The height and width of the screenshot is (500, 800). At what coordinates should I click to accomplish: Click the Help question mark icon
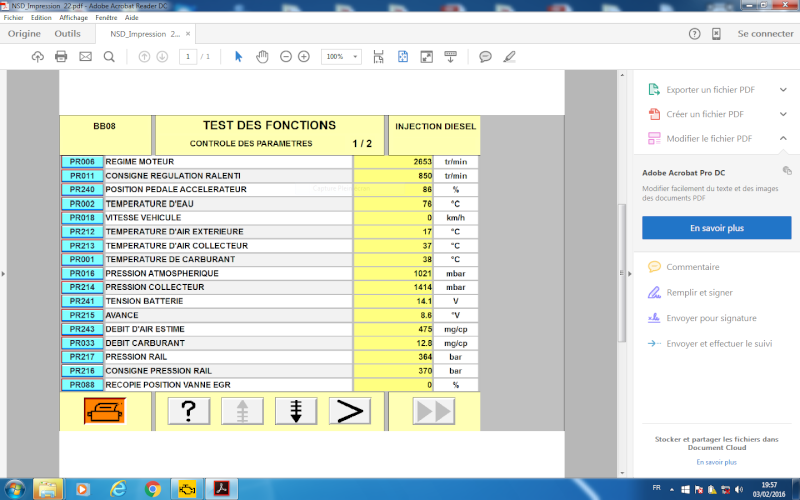(694, 34)
